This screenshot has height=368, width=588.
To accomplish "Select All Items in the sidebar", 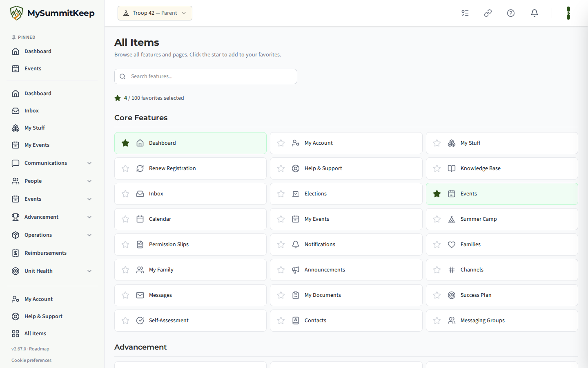I will 52,334.
